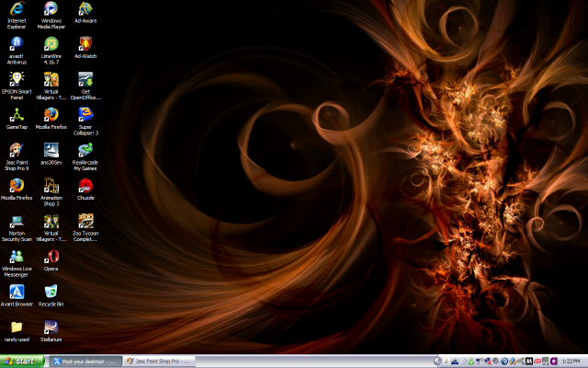Select the Stellarium desktop shortcut
The height and width of the screenshot is (368, 588).
51,327
